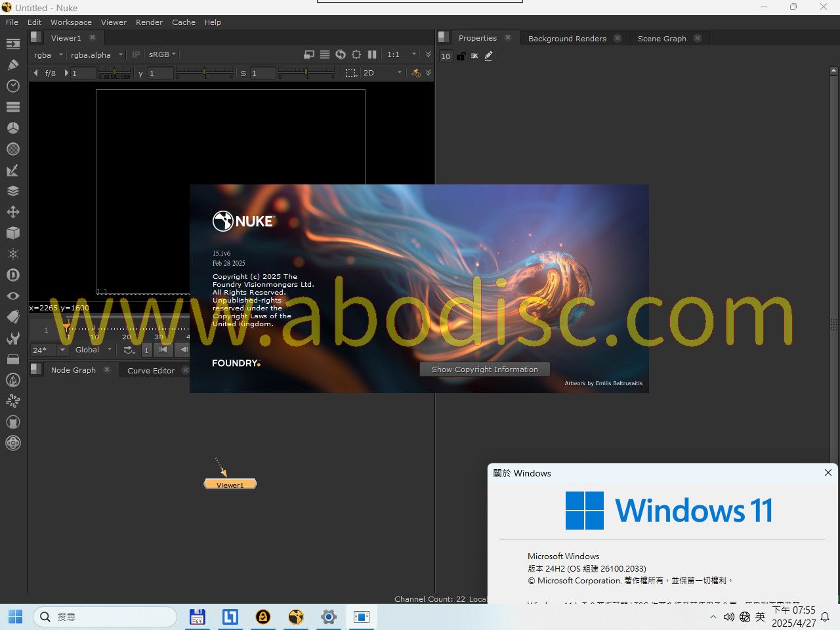Open the CaraVR menu (cat icon)
This screenshot has width=840, height=630.
click(13, 422)
